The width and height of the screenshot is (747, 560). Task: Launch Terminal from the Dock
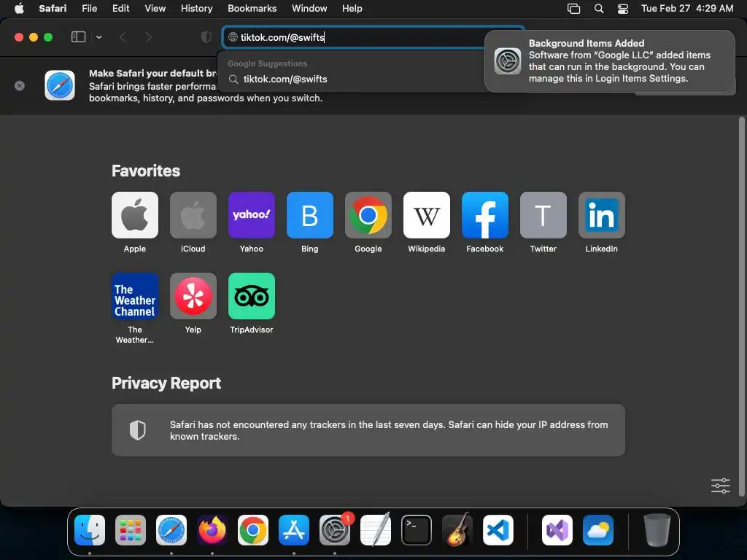[x=417, y=530]
